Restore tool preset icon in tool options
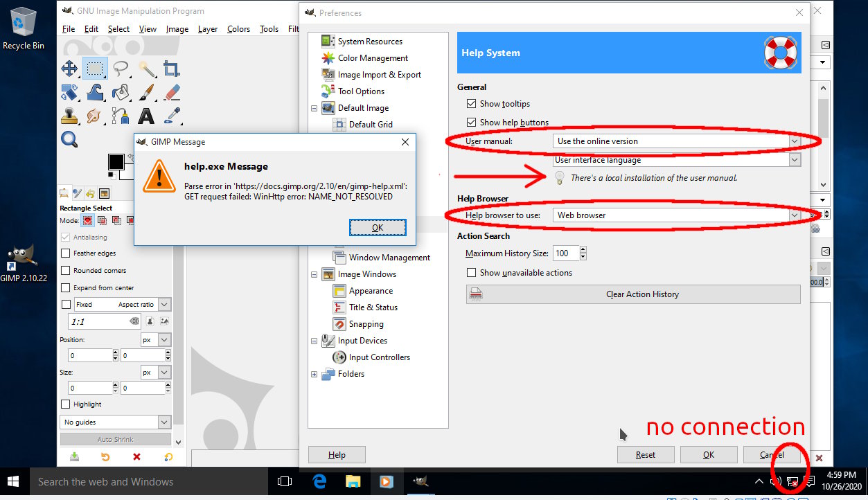Image resolution: width=868 pixels, height=500 pixels. click(x=105, y=457)
